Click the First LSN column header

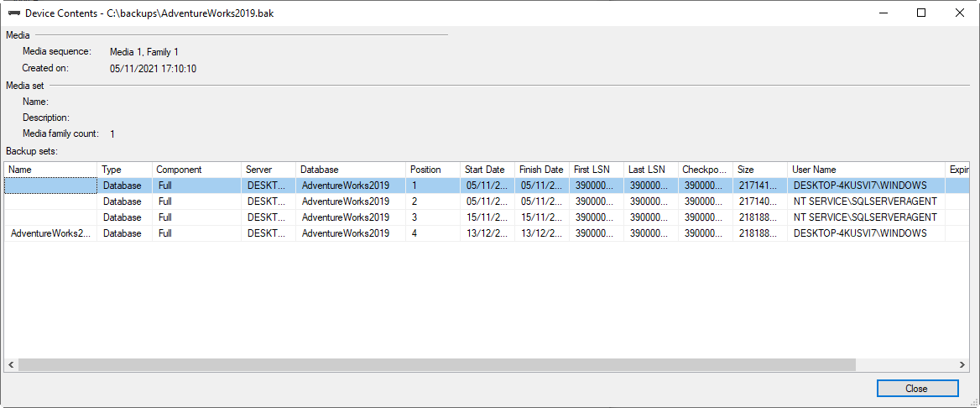click(597, 170)
